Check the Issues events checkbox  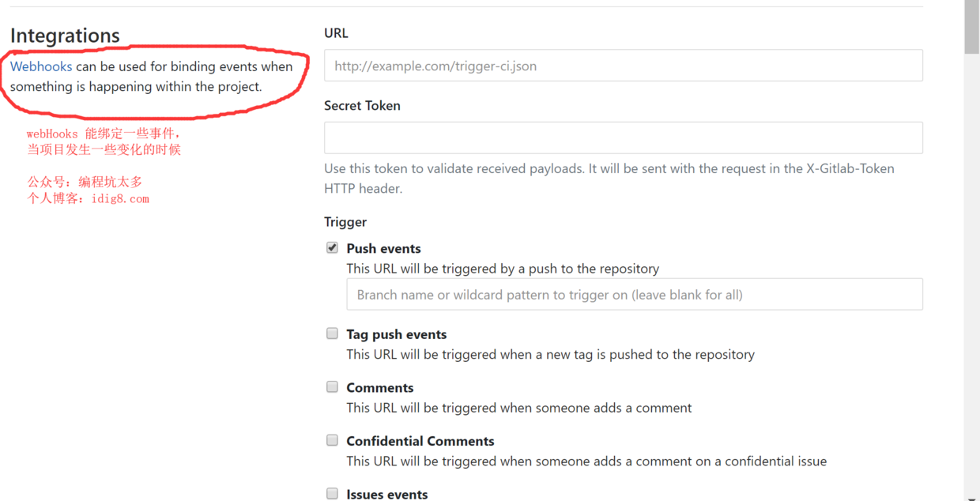click(332, 492)
